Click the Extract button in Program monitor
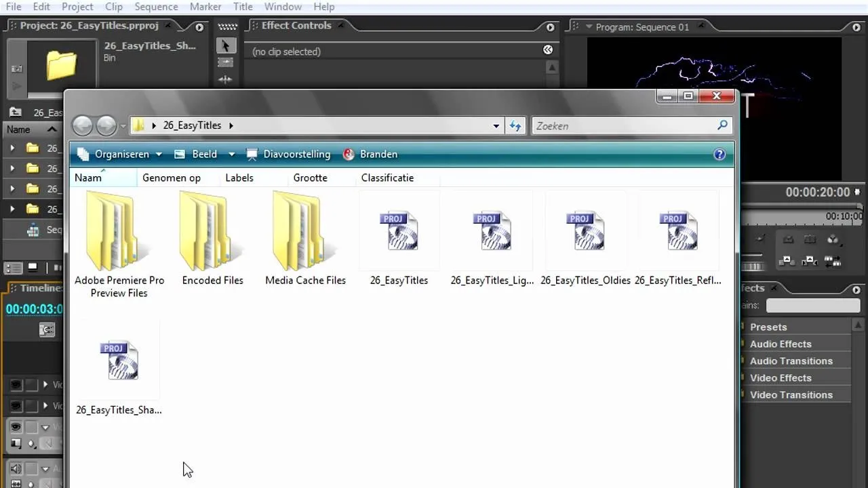The width and height of the screenshot is (868, 488). [810, 260]
